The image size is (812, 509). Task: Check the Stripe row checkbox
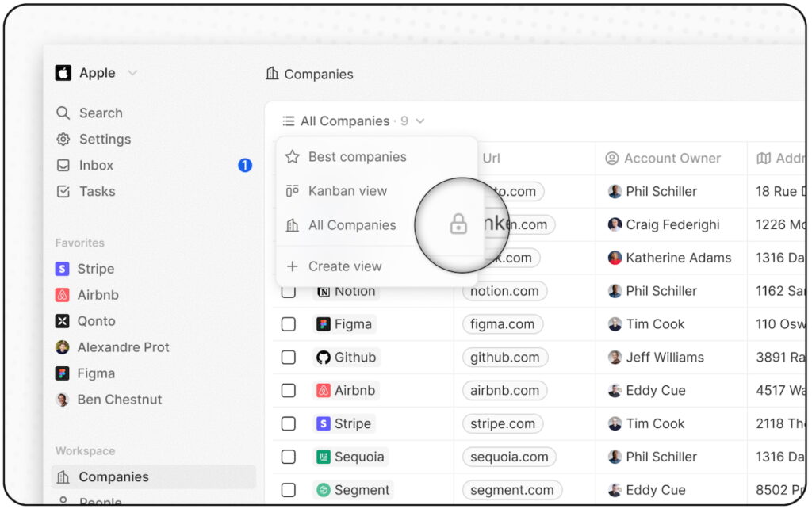pyautogui.click(x=289, y=423)
